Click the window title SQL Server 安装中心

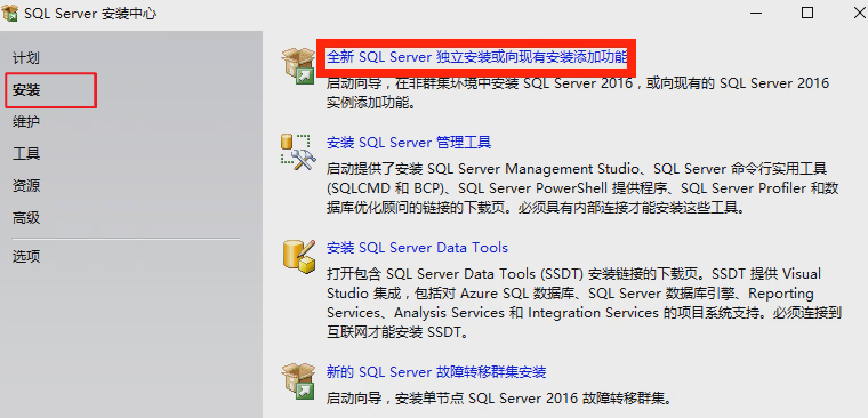pos(90,13)
